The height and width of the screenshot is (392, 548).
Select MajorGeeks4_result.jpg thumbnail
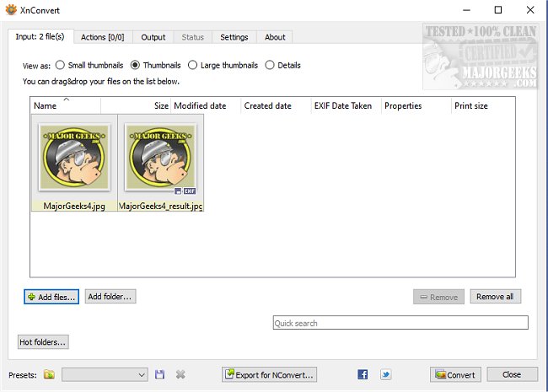(161, 163)
